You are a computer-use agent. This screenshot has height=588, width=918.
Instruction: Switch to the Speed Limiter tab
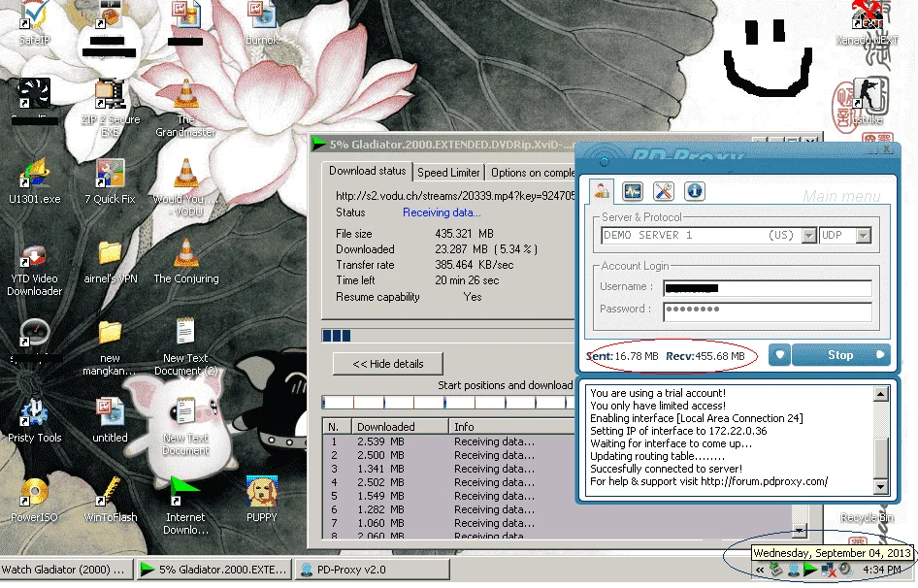point(448,173)
